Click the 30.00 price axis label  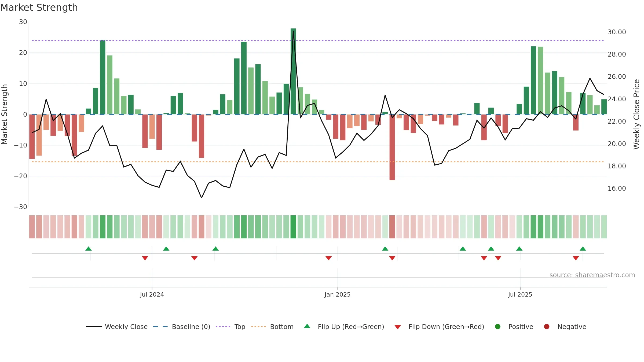point(617,32)
